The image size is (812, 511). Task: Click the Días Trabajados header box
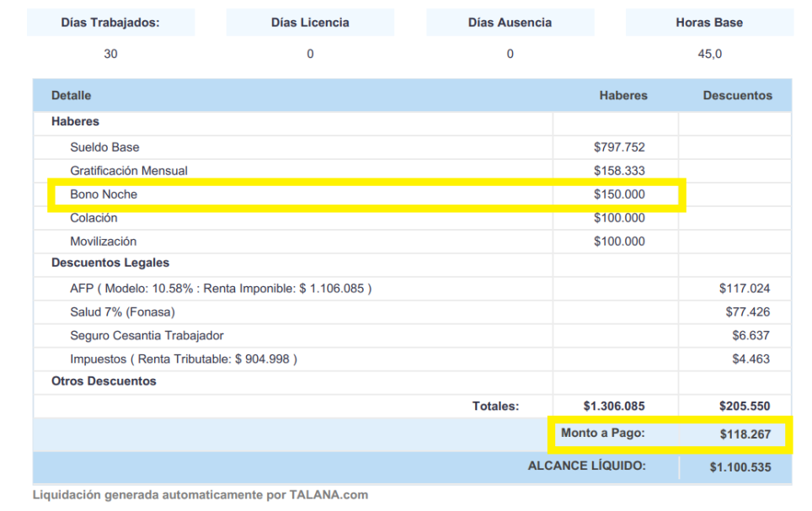(x=110, y=23)
